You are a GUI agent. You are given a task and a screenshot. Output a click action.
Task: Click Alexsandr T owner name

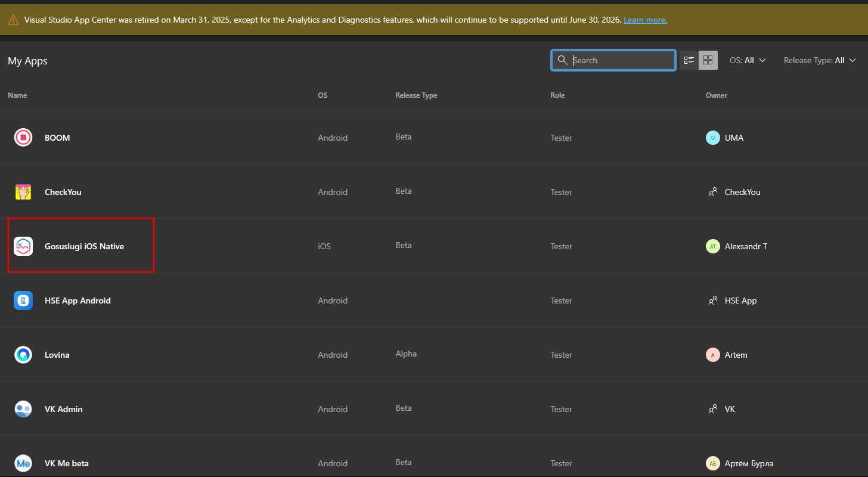click(746, 246)
